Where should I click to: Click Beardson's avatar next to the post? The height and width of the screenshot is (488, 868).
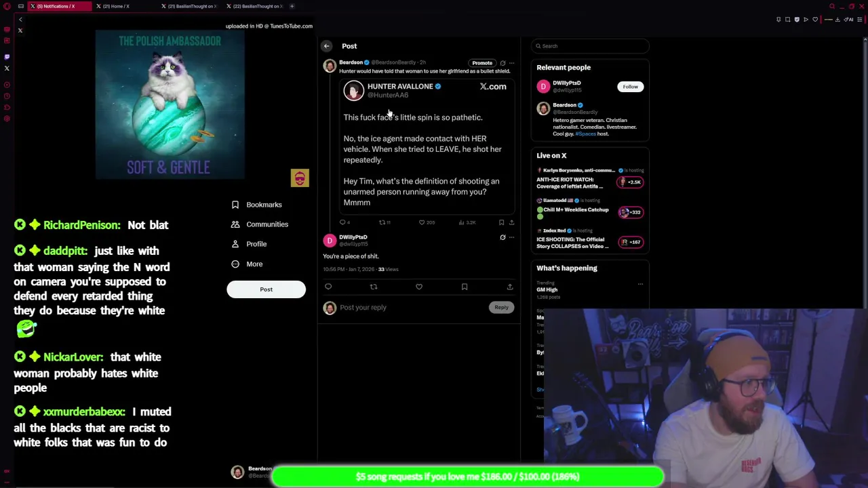[x=330, y=66]
